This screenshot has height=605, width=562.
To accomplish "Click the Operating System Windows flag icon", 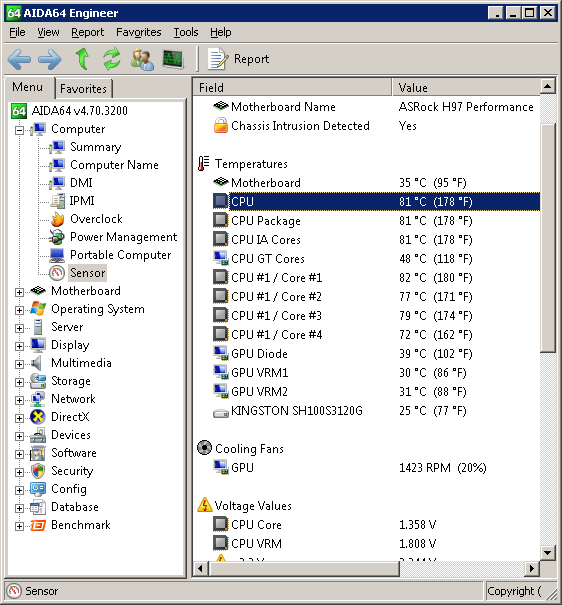I will click(x=38, y=309).
